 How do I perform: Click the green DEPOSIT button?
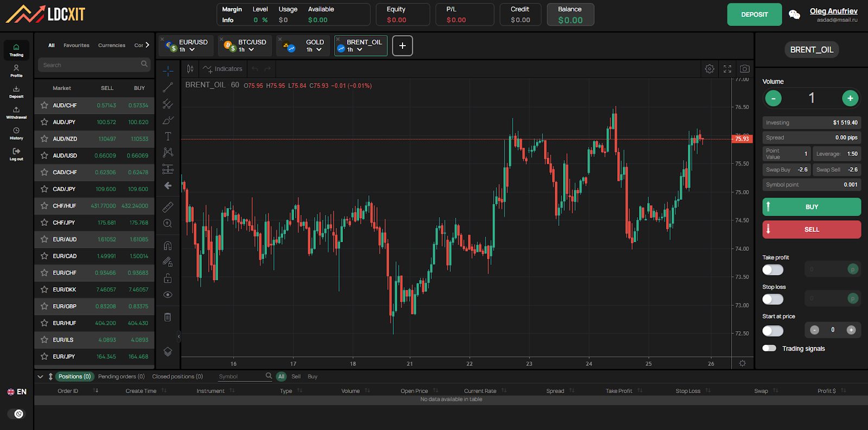755,15
